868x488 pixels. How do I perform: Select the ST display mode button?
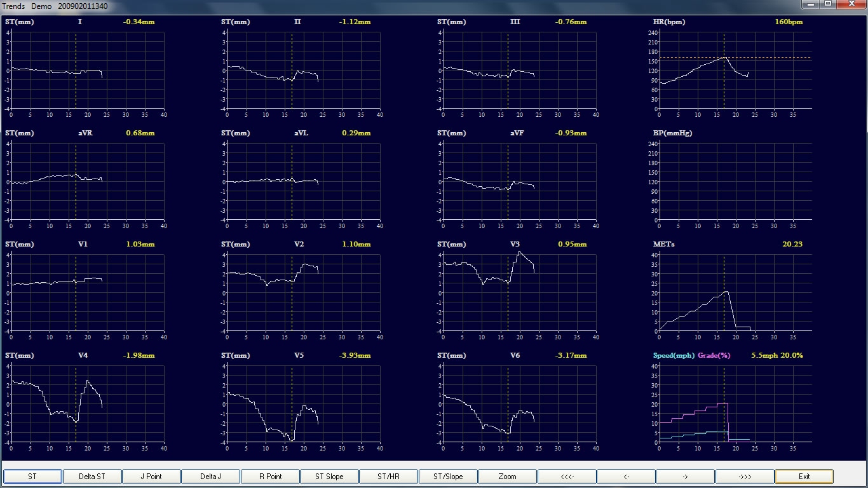click(32, 476)
